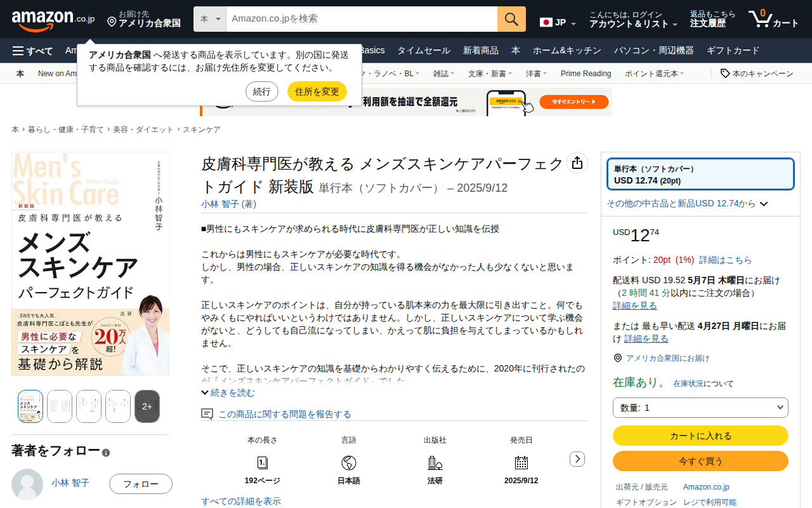Image resolution: width=812 pixels, height=508 pixels.
Task: Open the 数量 quantity dropdown
Action: tap(700, 408)
